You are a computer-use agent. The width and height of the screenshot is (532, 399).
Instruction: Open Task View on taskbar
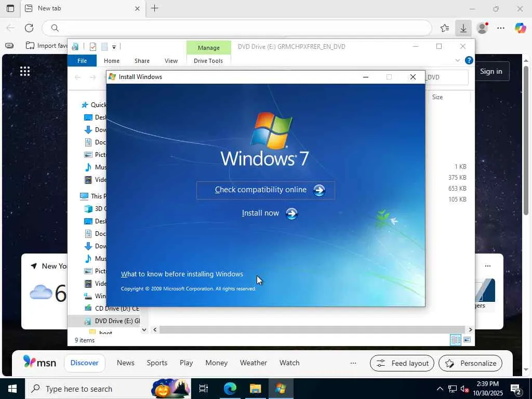coord(204,389)
